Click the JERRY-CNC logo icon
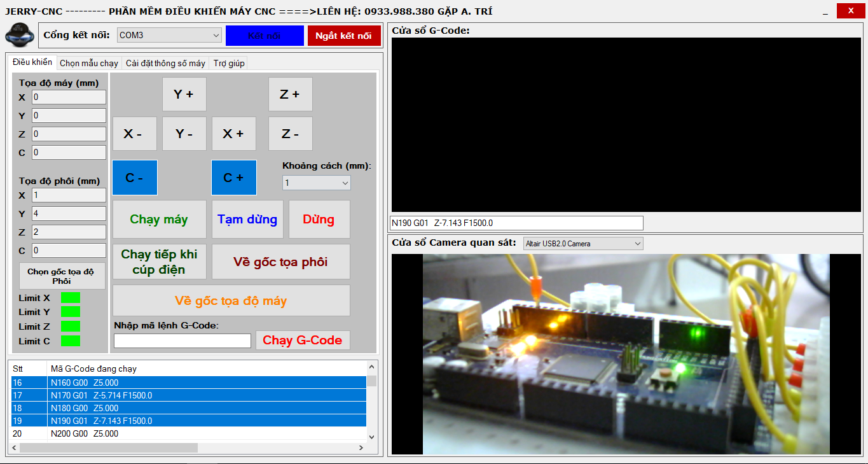Viewport: 868px width, 464px height. [20, 35]
